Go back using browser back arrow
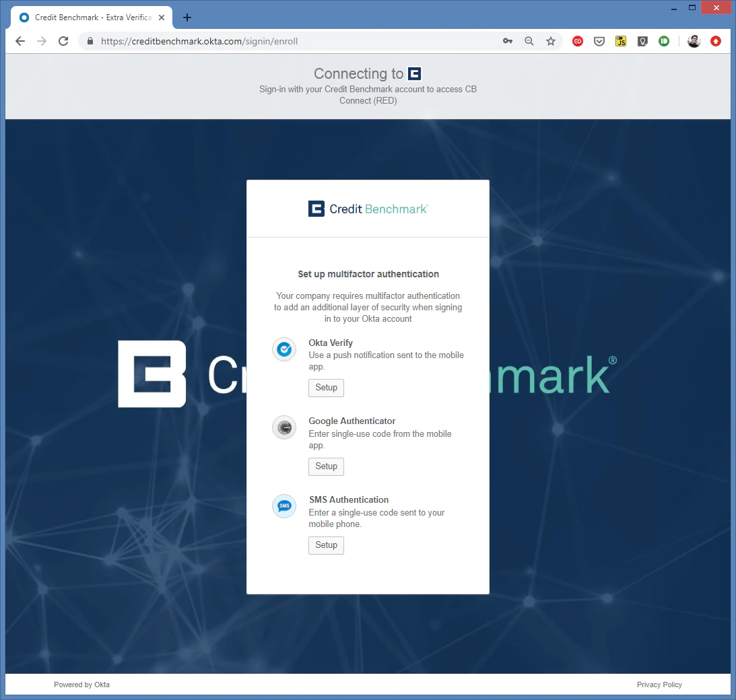The height and width of the screenshot is (700, 736). [20, 41]
